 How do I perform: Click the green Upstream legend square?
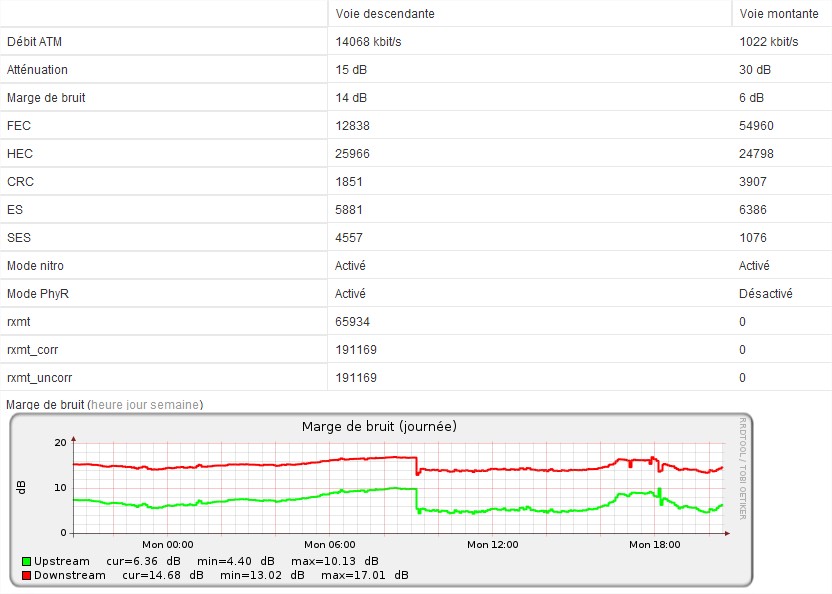pyautogui.click(x=26, y=562)
